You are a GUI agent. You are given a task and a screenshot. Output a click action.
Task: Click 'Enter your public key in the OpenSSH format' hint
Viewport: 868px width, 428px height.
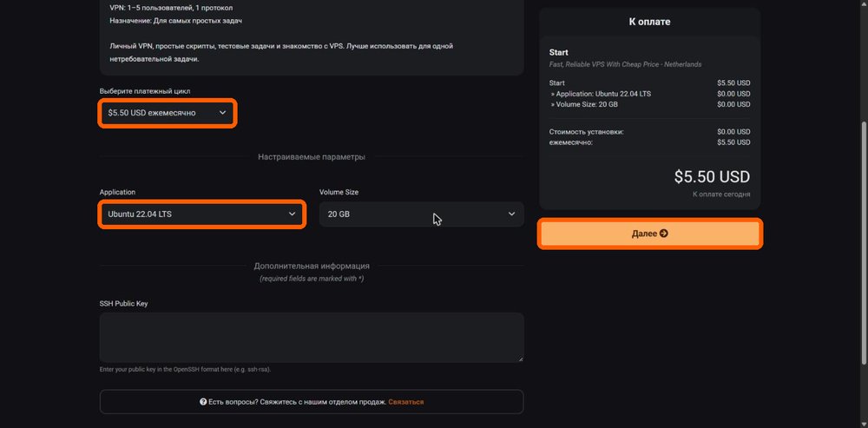pyautogui.click(x=186, y=369)
